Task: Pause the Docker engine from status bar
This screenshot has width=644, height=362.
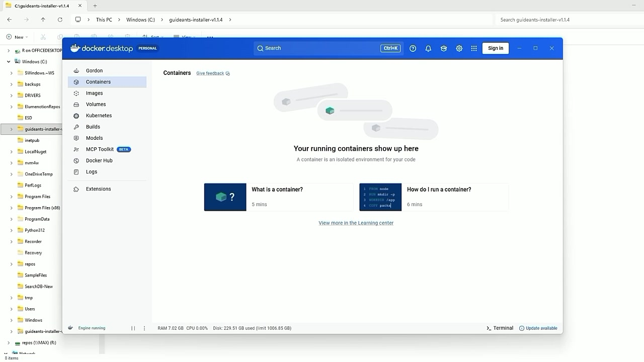Action: tap(133, 328)
